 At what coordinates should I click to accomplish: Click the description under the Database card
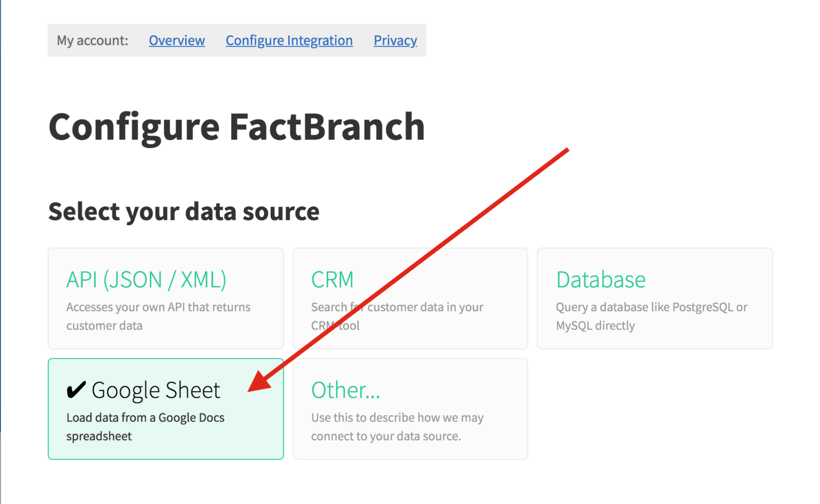click(x=651, y=316)
